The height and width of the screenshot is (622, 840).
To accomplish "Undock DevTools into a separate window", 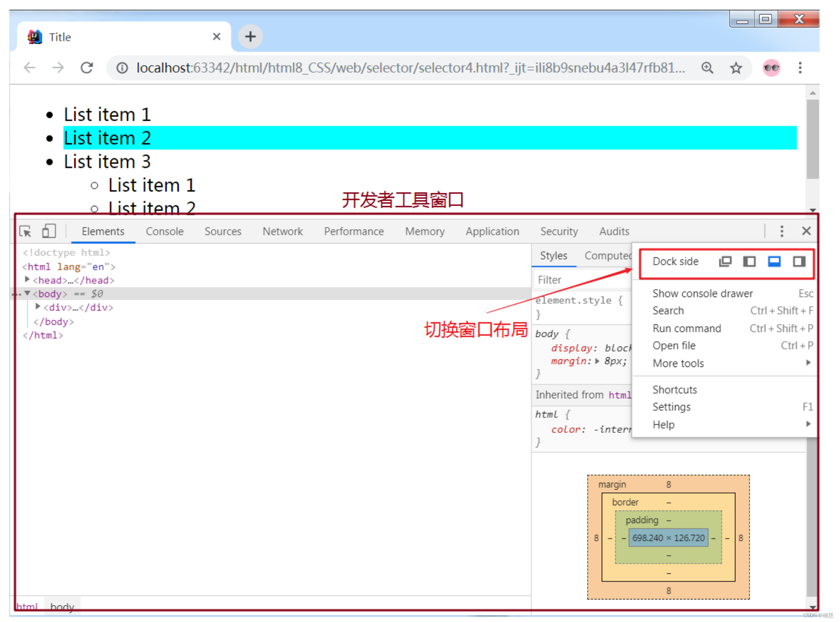I will click(x=725, y=262).
